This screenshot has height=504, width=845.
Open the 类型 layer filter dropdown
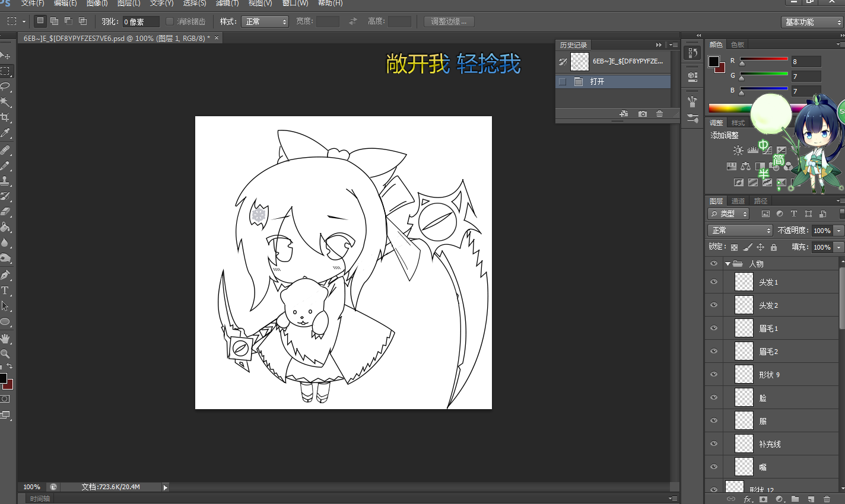(x=729, y=214)
